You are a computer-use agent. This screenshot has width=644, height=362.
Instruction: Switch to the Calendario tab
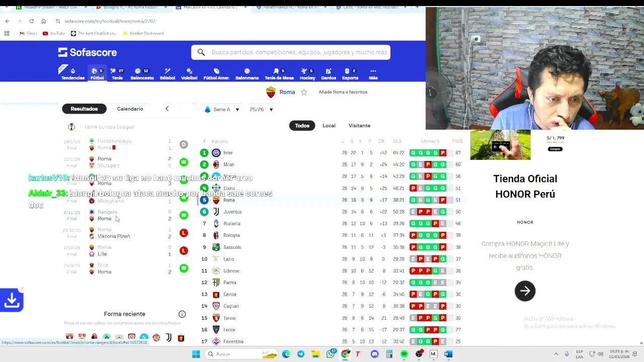click(x=130, y=109)
